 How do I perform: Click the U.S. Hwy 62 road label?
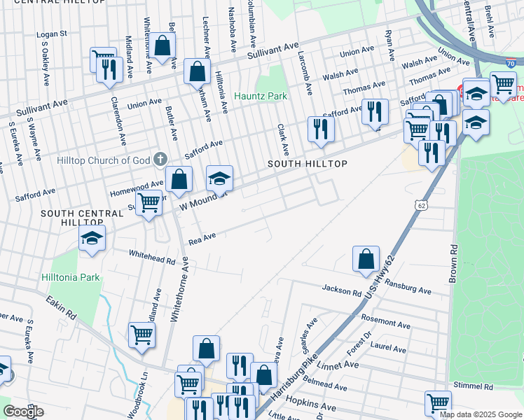click(x=380, y=277)
